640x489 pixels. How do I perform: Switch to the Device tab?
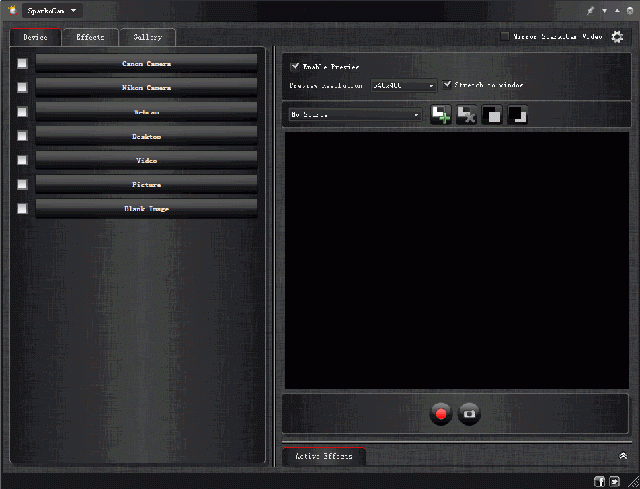click(36, 37)
